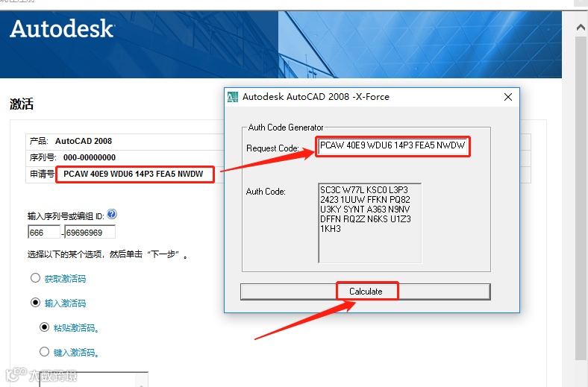Click the Autodesk logo in banner
The height and width of the screenshot is (387, 588).
[x=62, y=28]
